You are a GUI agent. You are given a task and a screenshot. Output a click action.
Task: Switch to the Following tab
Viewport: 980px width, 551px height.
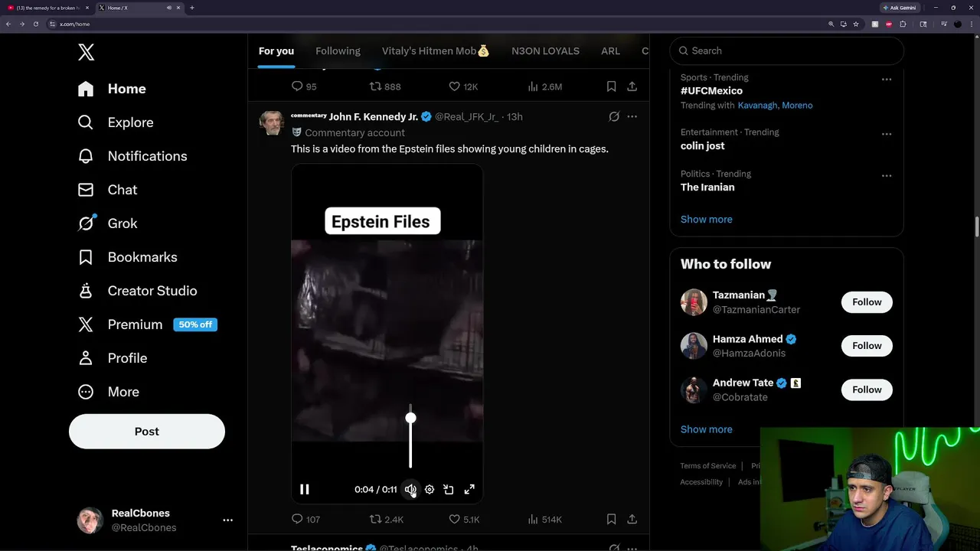pos(338,51)
